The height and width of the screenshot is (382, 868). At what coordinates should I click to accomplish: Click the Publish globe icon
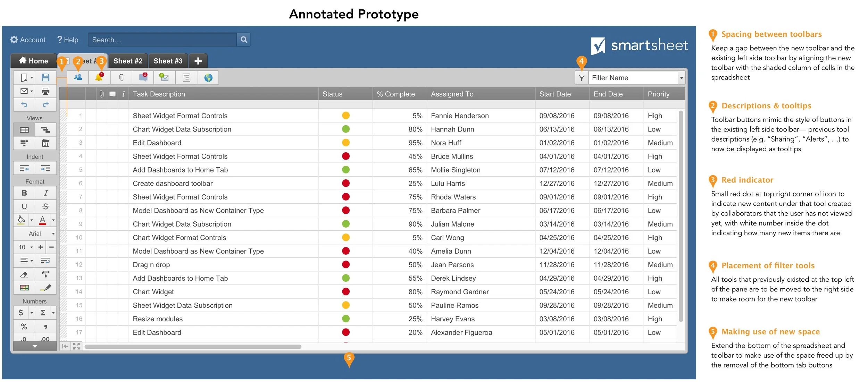pyautogui.click(x=208, y=77)
